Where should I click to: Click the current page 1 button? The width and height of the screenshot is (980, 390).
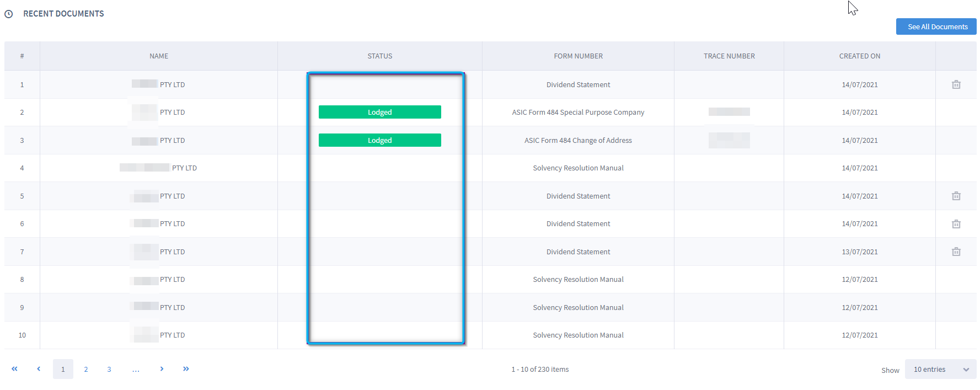63,369
